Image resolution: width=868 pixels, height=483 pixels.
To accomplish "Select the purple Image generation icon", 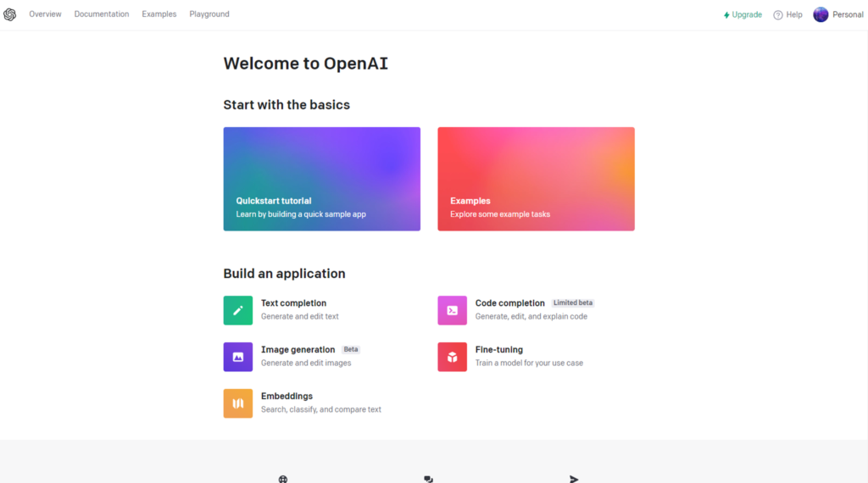I will 238,357.
